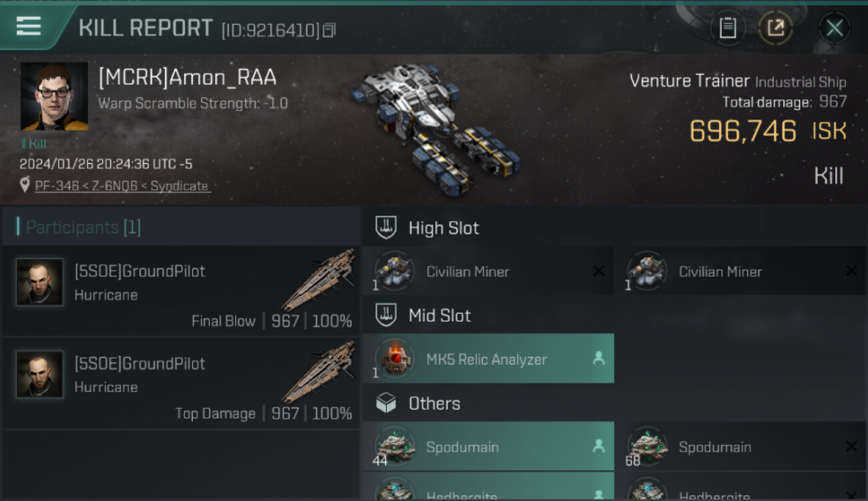Click the clipboard report icon
868x501 pixels.
click(x=727, y=28)
